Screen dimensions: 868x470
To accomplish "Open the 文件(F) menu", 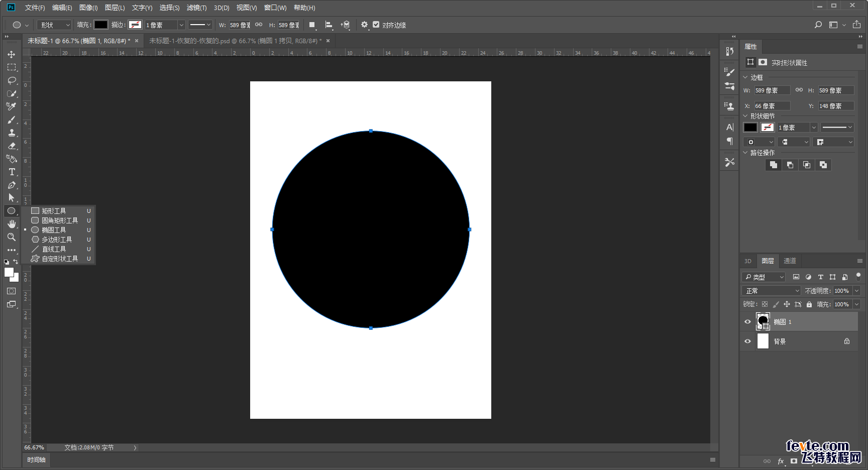I will [35, 8].
